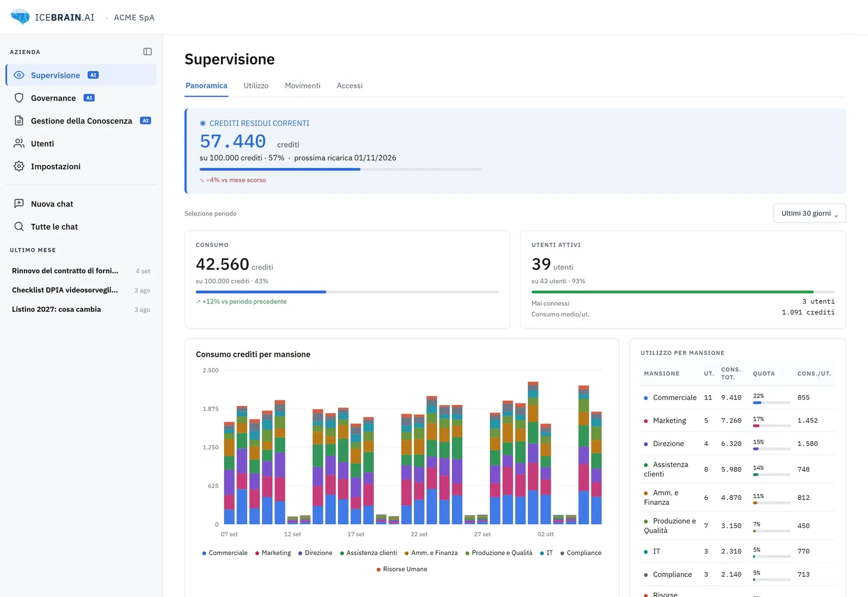Toggle Risorse Umane series in chart legend
The width and height of the screenshot is (868, 597).
click(402, 569)
